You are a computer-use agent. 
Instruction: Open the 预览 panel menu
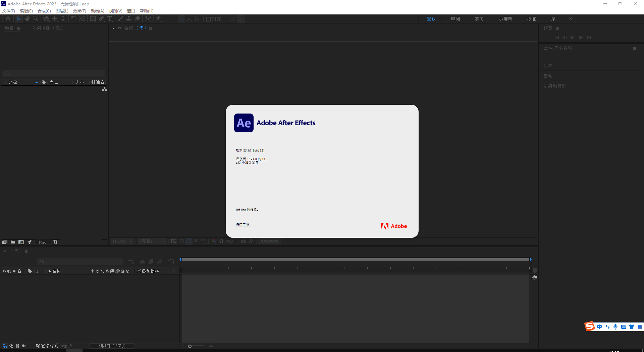point(557,28)
